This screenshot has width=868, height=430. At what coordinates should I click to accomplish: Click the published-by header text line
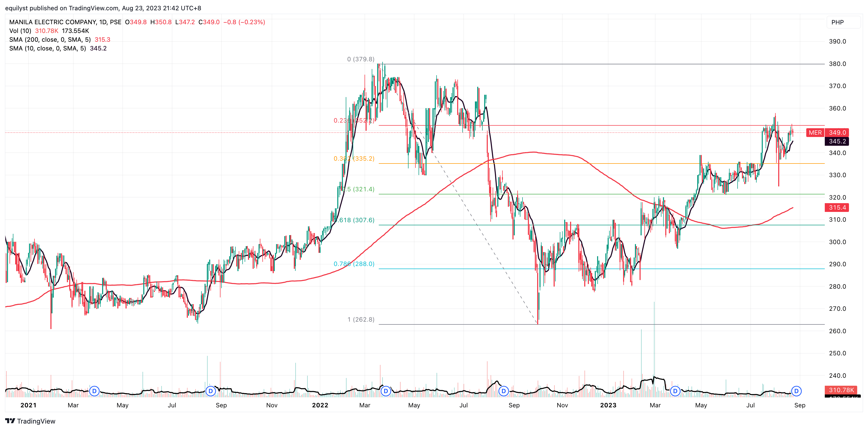coord(103,8)
